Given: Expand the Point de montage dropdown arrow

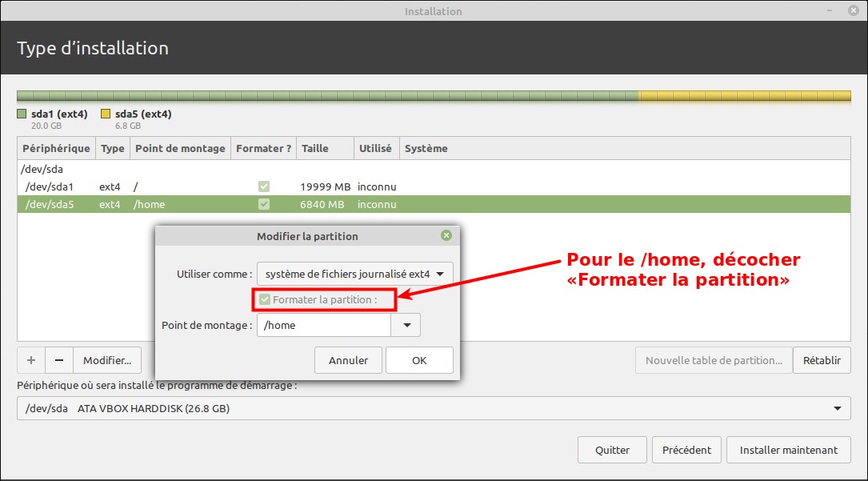Looking at the screenshot, I should point(406,325).
